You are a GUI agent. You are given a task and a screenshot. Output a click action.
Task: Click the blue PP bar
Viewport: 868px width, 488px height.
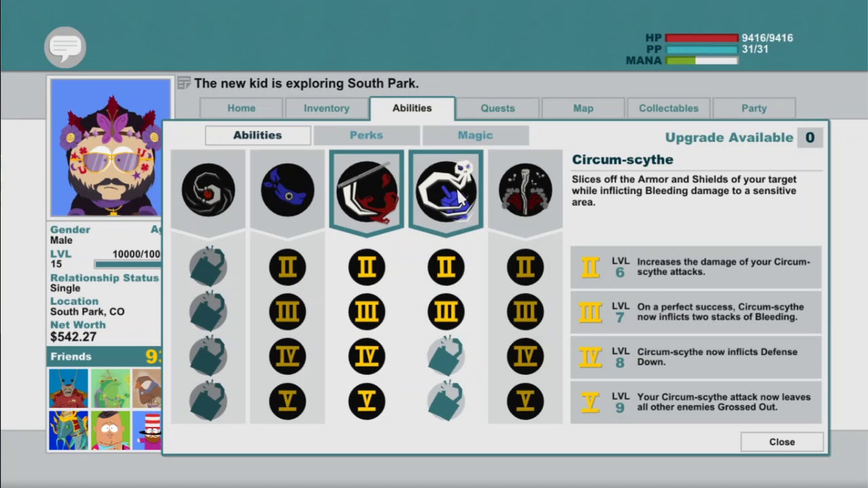(702, 49)
